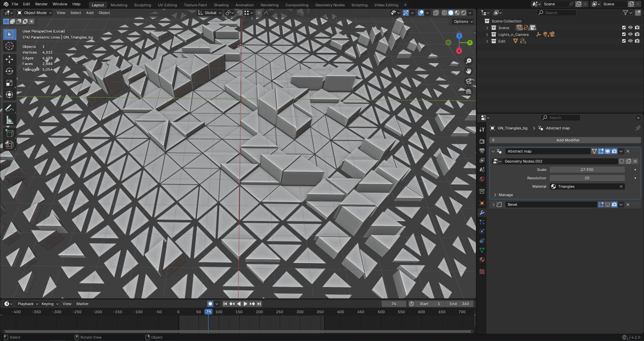Remove the Bevel modifier

click(x=628, y=205)
